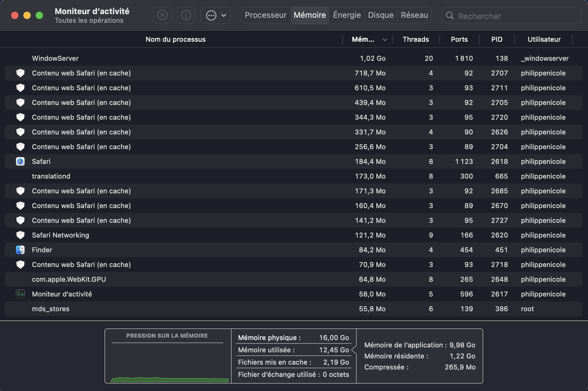This screenshot has width=588, height=391.
Task: Click the Safari Networking shield icon
Action: pos(20,235)
